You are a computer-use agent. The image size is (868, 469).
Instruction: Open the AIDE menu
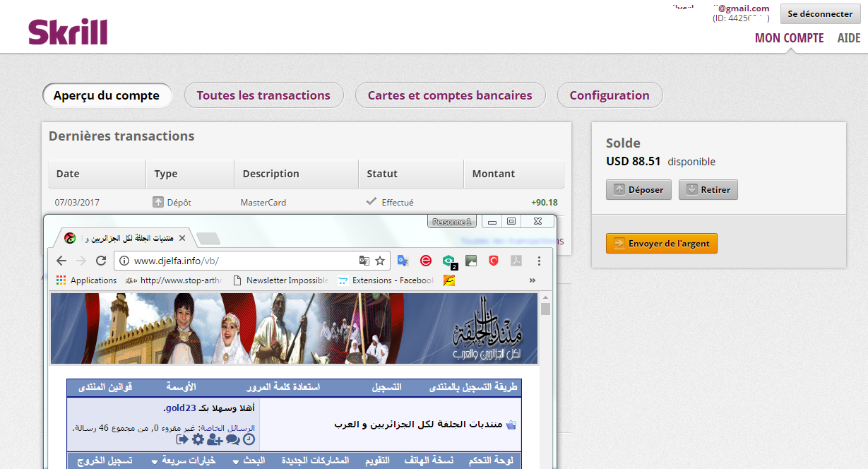849,38
